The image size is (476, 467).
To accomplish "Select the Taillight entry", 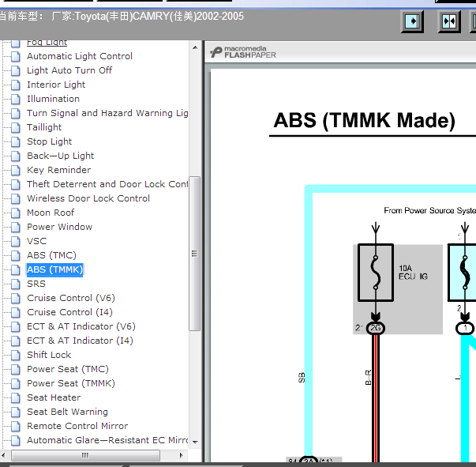I will tap(44, 127).
